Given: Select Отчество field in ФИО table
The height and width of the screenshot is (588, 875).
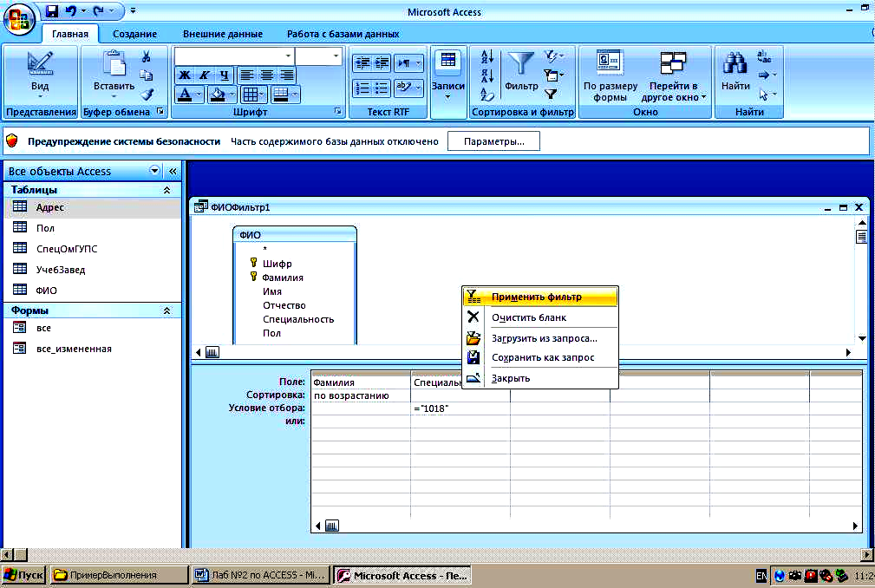Looking at the screenshot, I should pos(284,305).
